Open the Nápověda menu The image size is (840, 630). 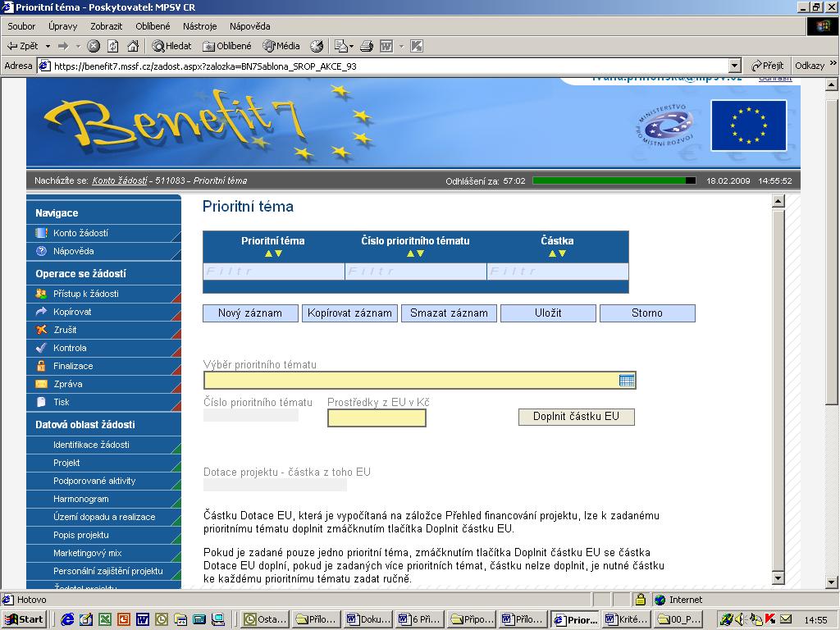[249, 26]
